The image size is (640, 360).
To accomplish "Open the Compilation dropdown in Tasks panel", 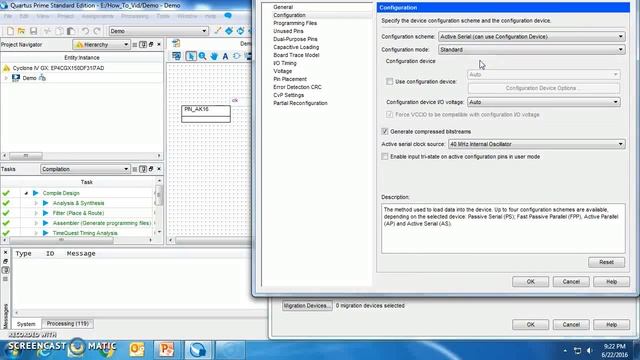I will 85,169.
